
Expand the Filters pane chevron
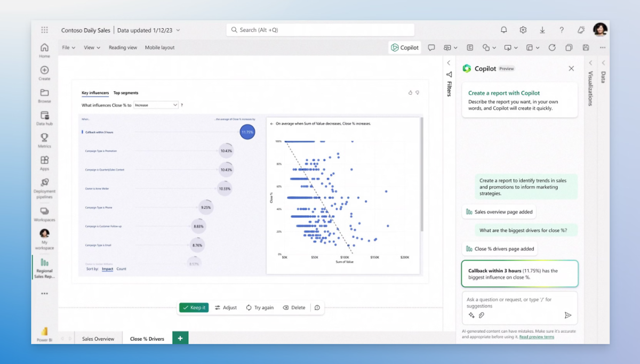[449, 63]
